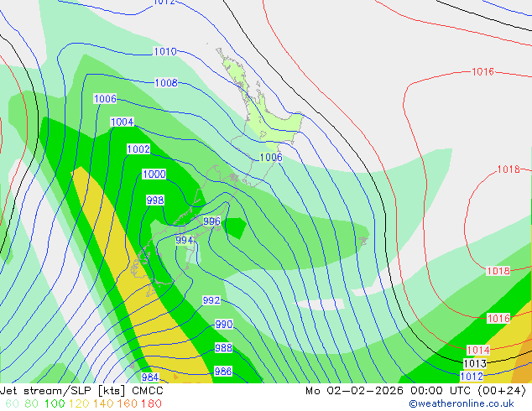Screen dimensions: 532x411
Task: Click the 1006 label below North Island
Action: click(x=271, y=158)
